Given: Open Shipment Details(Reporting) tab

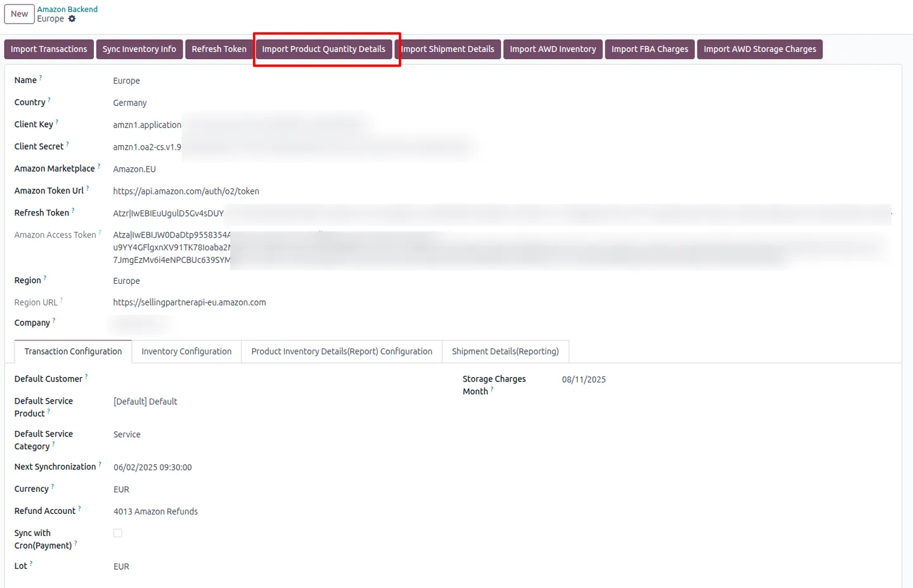Looking at the screenshot, I should 505,352.
